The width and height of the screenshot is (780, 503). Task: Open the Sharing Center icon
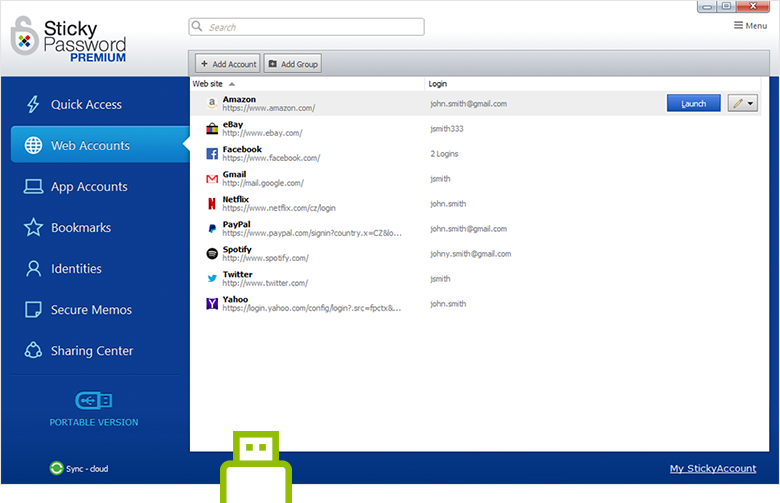[33, 351]
